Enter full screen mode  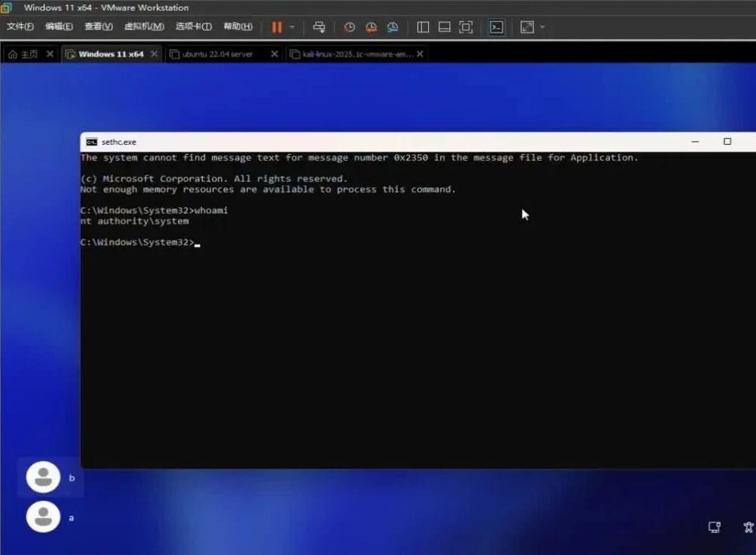(x=466, y=27)
